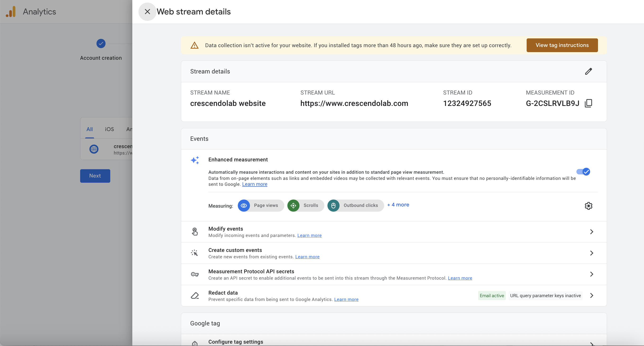
Task: Click the Outbound clicks mouse icon
Action: (x=333, y=206)
